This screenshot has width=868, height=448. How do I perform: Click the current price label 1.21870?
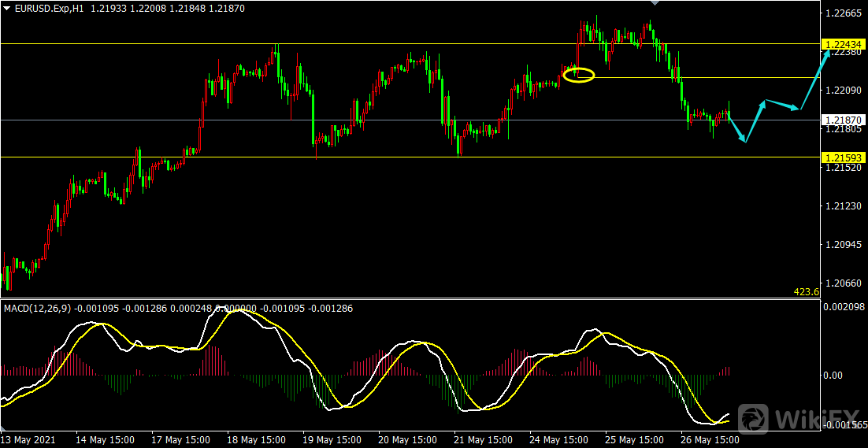pos(842,120)
